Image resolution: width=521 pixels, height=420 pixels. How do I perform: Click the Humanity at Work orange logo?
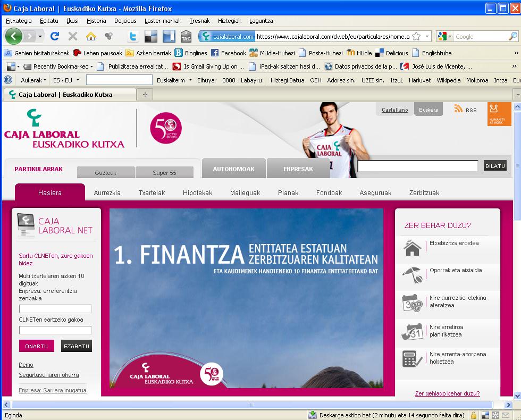pyautogui.click(x=499, y=114)
